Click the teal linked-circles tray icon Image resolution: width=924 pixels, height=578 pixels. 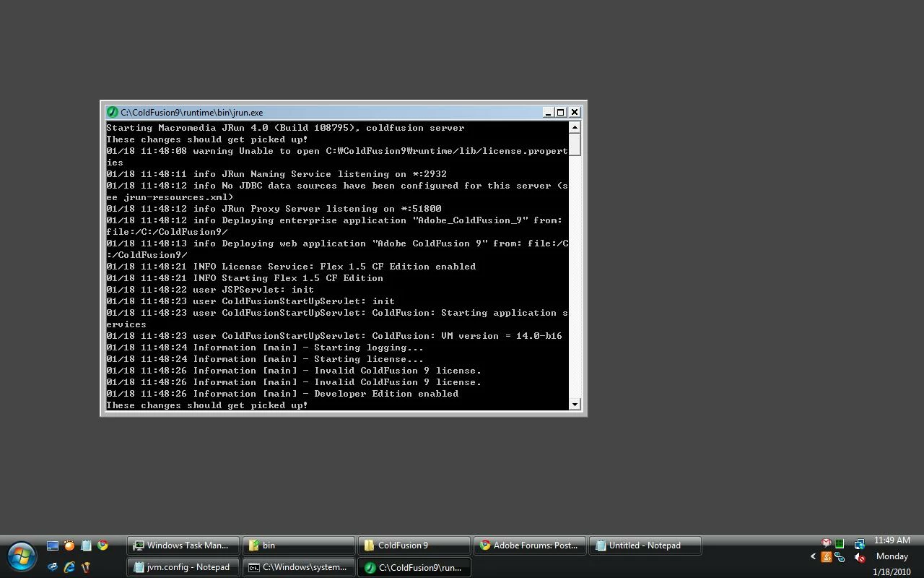(x=840, y=557)
